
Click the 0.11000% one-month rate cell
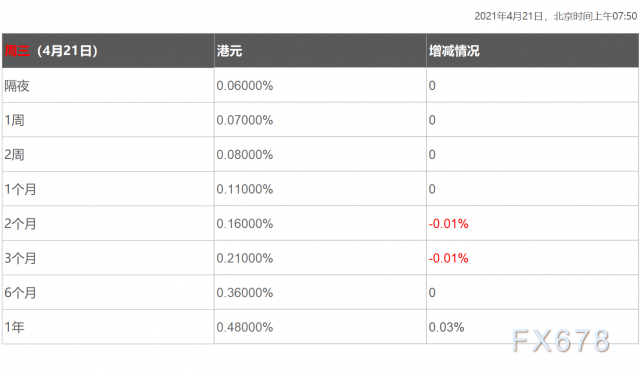click(244, 189)
